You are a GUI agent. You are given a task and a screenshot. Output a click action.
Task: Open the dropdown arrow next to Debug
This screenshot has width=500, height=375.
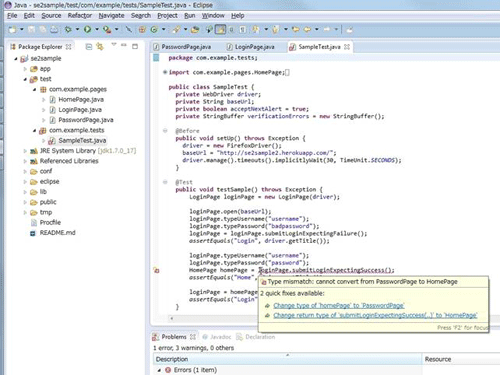point(78,30)
